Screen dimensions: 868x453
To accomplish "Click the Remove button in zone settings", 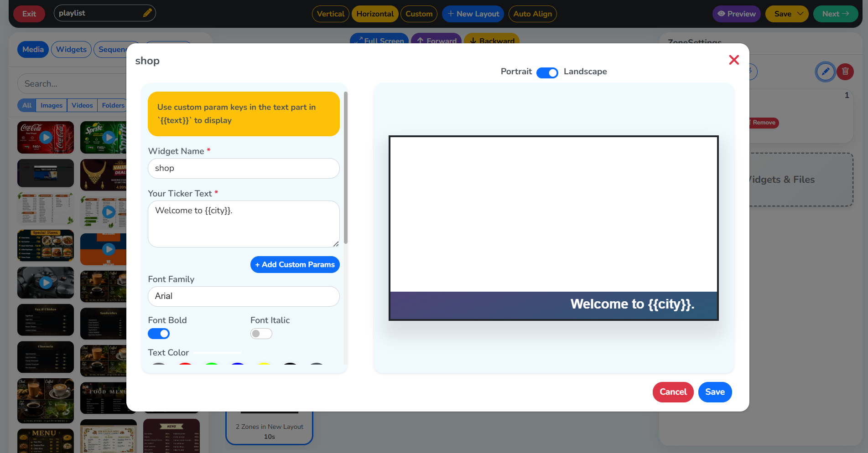I will point(764,123).
